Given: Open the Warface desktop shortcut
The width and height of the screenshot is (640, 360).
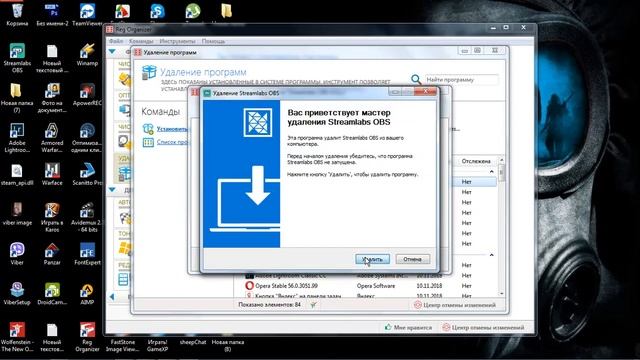Looking at the screenshot, I should point(52,175).
